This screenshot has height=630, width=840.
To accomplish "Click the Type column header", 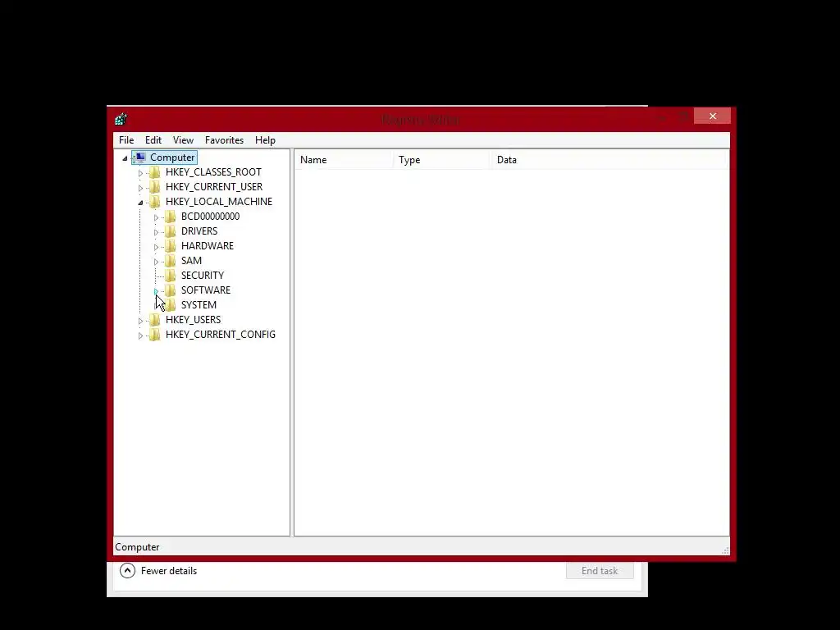I will [442, 160].
